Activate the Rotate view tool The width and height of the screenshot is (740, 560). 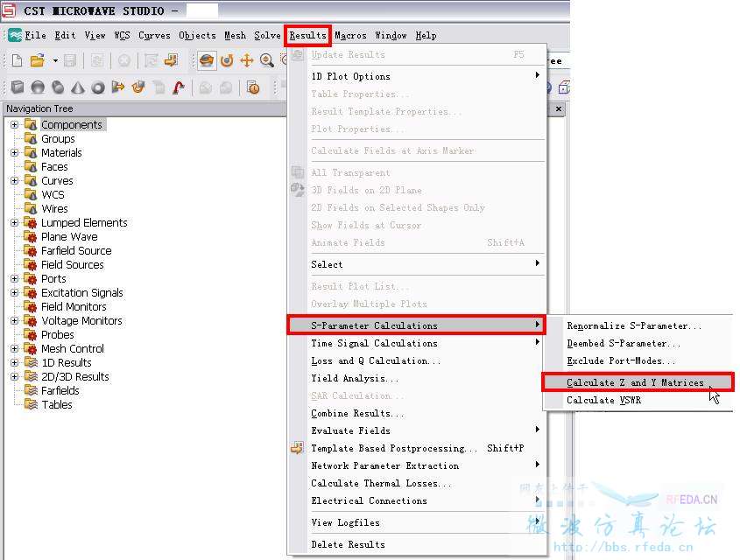click(x=207, y=60)
